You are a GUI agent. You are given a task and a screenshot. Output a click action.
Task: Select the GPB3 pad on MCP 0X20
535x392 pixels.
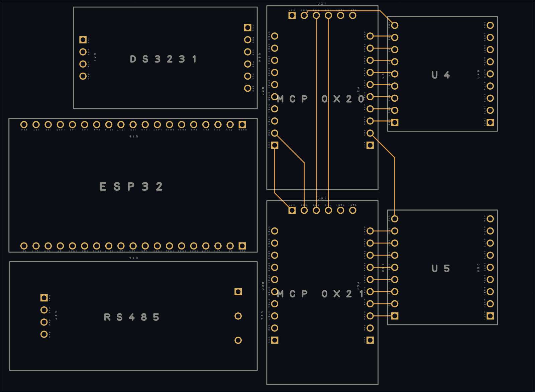click(x=275, y=73)
